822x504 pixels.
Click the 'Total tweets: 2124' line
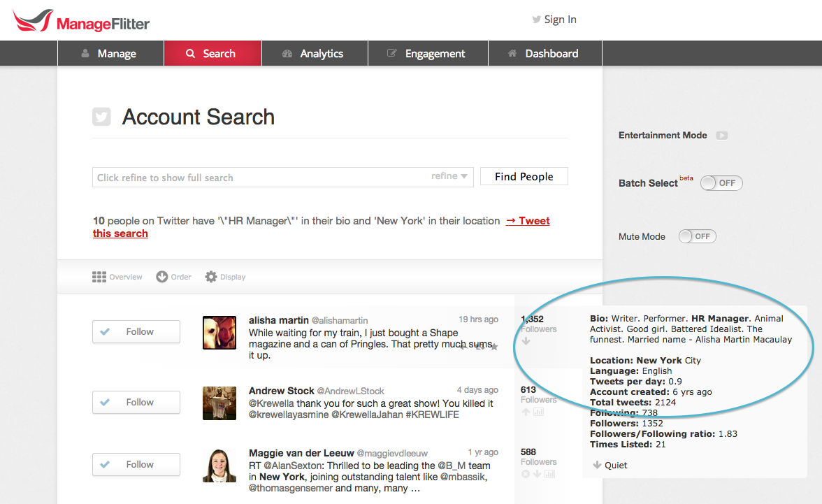tap(633, 402)
